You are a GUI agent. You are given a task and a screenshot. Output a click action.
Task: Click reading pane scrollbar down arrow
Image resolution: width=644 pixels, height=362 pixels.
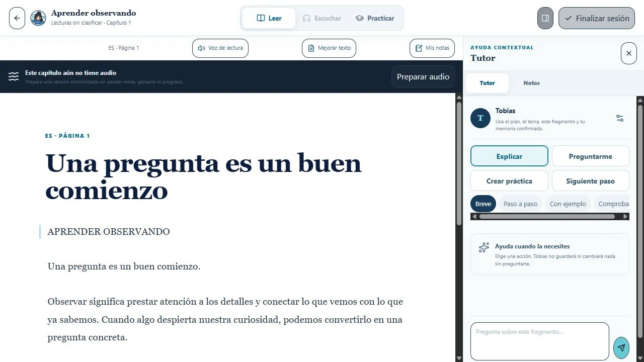pyautogui.click(x=459, y=358)
